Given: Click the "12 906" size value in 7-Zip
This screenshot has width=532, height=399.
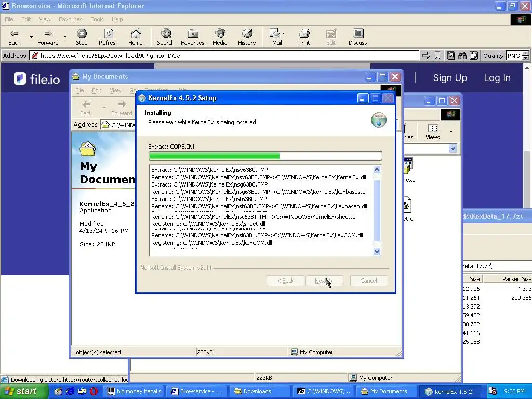Looking at the screenshot, I should pos(471,289).
